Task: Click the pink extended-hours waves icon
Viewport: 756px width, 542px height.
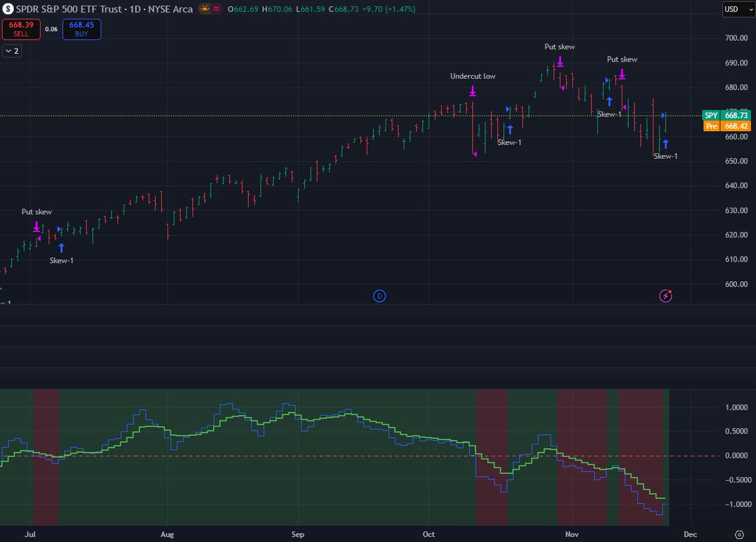Action: (217, 9)
